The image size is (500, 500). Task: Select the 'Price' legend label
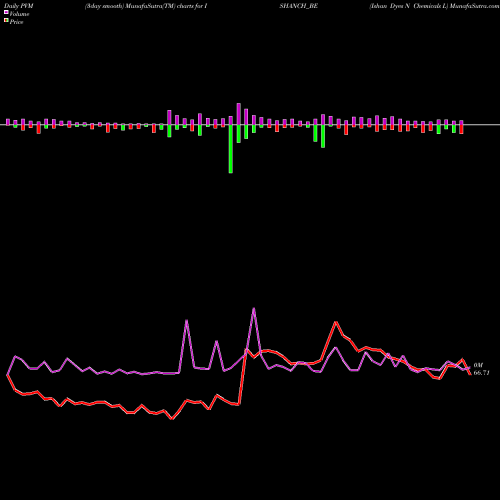click(16, 22)
